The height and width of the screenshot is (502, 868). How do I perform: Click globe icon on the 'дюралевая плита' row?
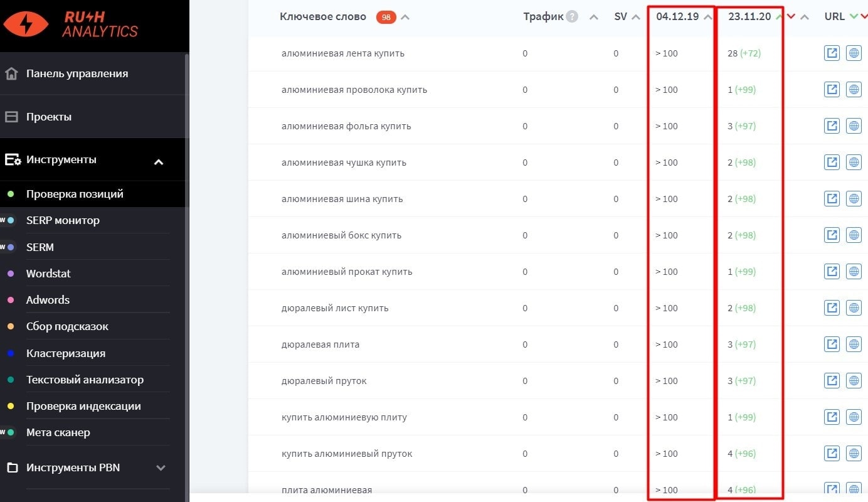tap(854, 344)
